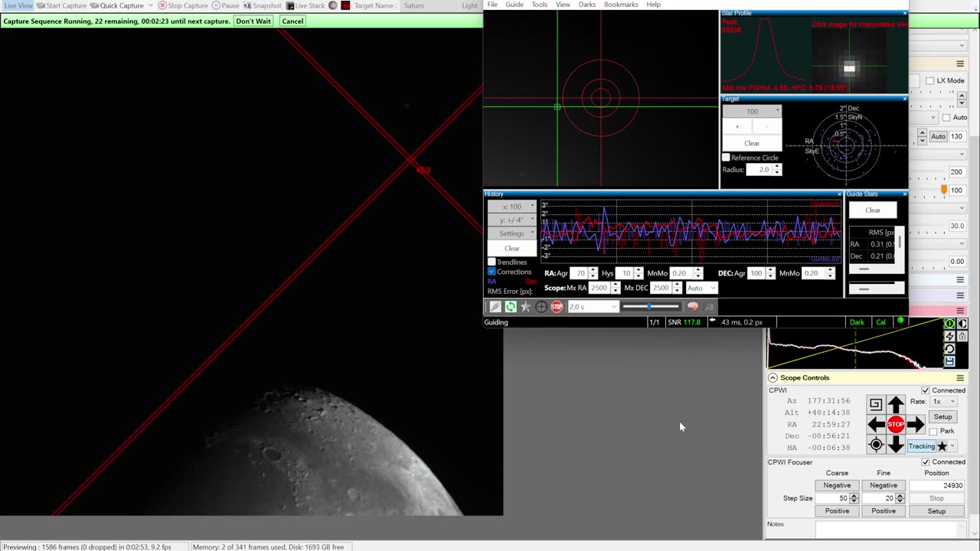Open History Settings dropdown

tap(511, 233)
